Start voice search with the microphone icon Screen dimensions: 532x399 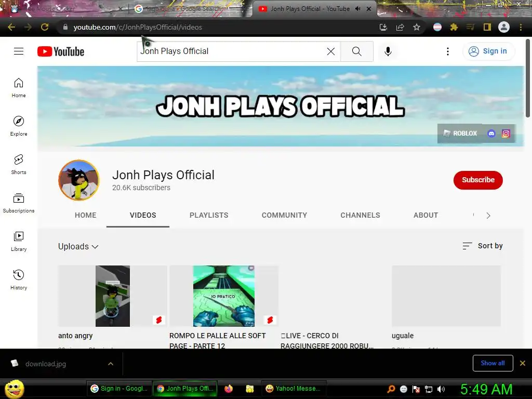point(388,51)
